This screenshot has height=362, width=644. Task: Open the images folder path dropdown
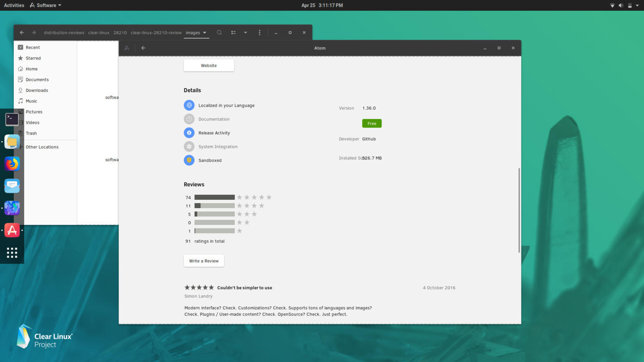[x=196, y=33]
